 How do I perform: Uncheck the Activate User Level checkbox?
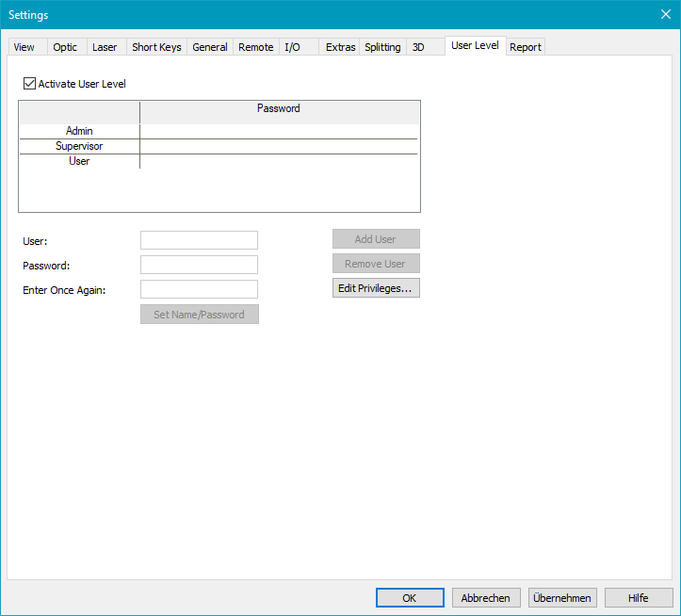(30, 84)
